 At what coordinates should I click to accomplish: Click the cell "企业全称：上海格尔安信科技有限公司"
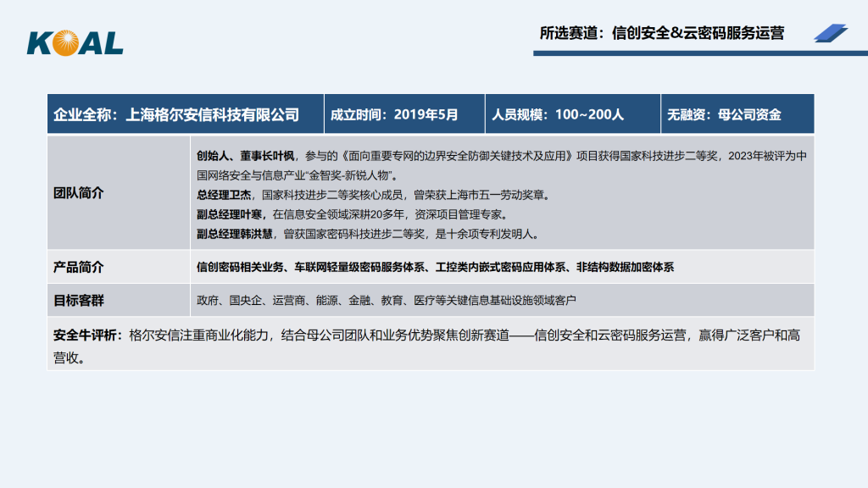pos(186,114)
